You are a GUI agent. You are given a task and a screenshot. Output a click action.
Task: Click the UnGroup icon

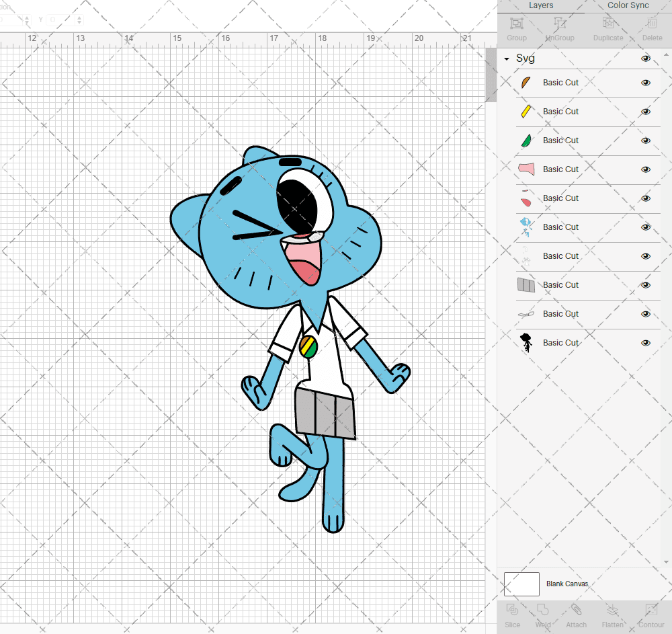(559, 23)
